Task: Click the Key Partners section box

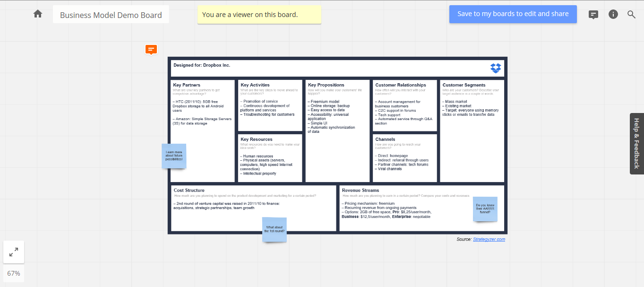Action: pyautogui.click(x=202, y=137)
